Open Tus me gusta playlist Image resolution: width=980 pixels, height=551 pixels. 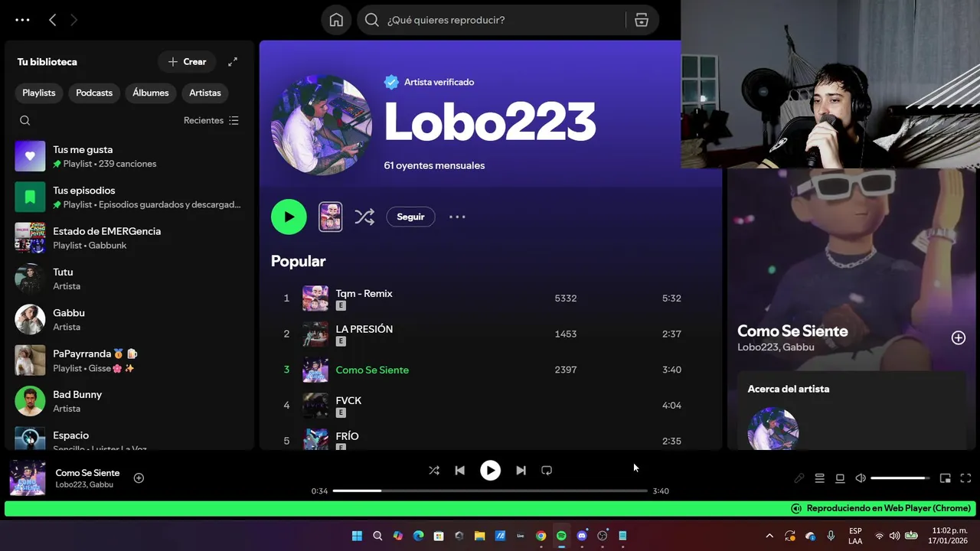[x=130, y=156]
